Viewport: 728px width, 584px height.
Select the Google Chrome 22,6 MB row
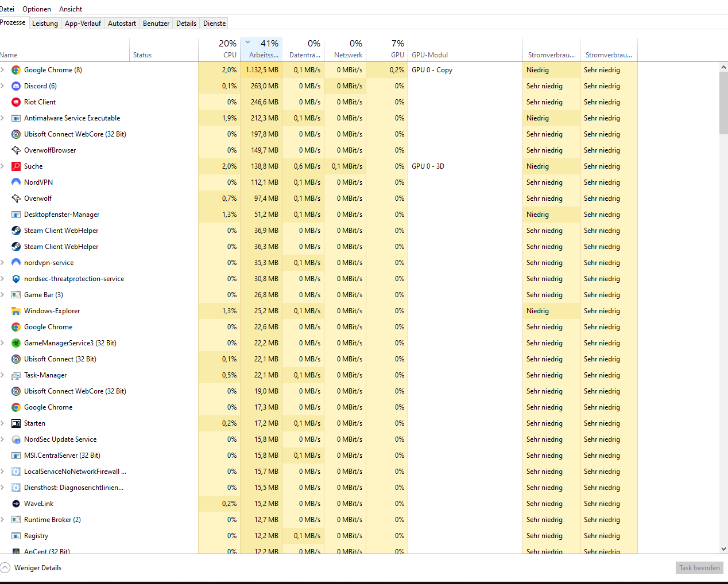[319, 327]
